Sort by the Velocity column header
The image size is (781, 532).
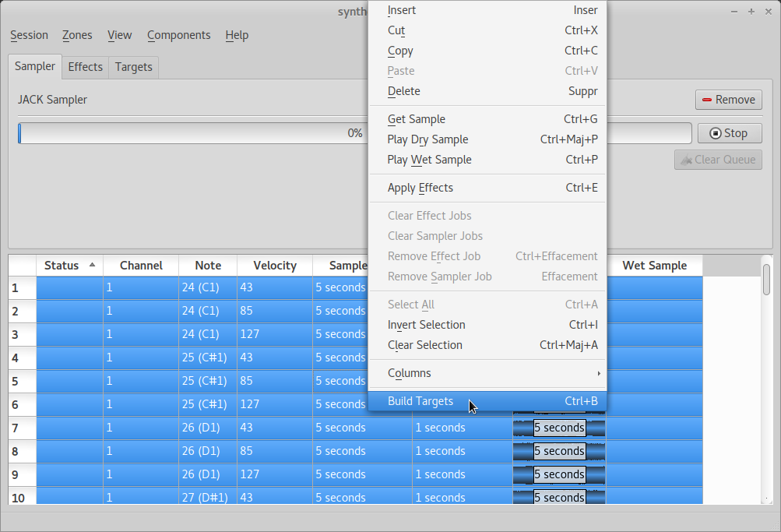275,266
